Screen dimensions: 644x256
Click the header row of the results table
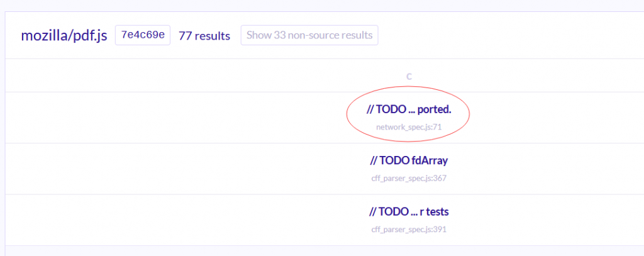(325, 75)
